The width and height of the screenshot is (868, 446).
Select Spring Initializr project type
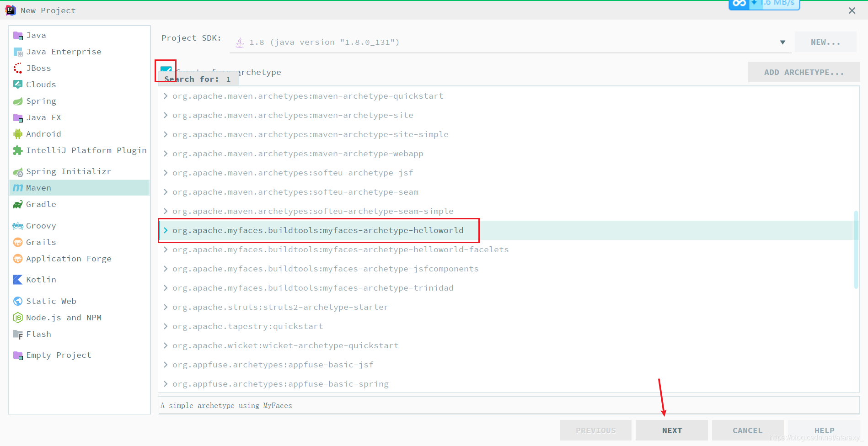(x=79, y=171)
